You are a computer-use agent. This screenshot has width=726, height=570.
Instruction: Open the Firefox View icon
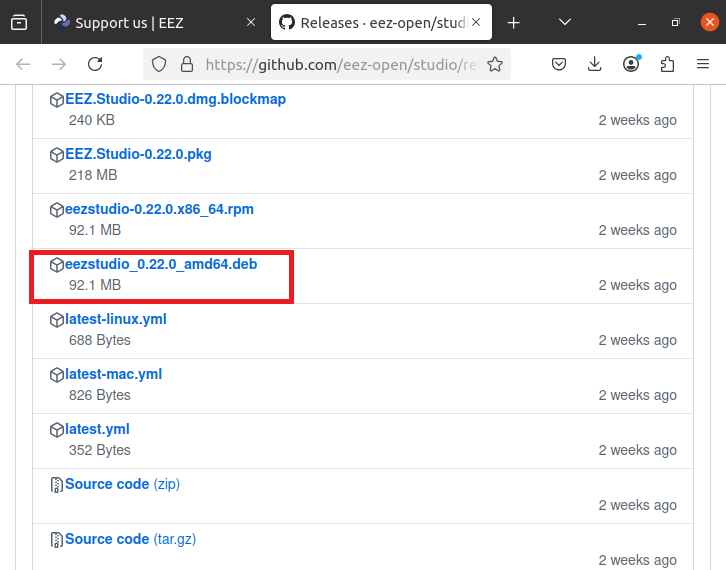(x=19, y=22)
